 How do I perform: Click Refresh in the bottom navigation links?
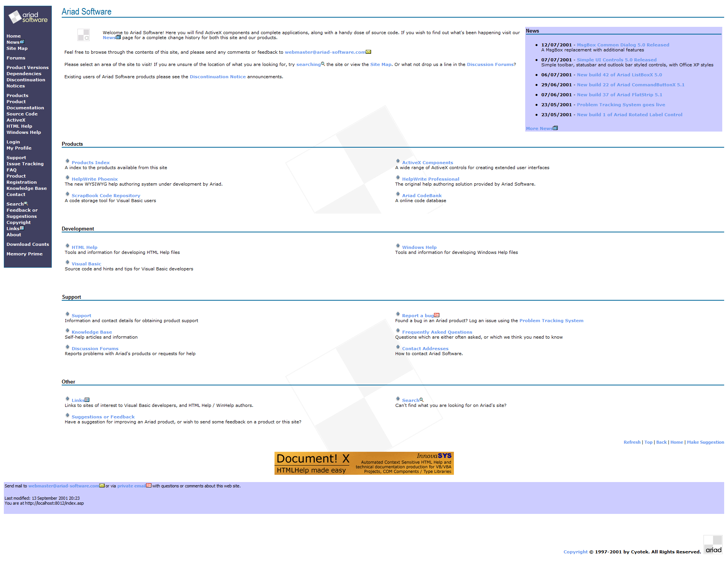click(x=632, y=442)
